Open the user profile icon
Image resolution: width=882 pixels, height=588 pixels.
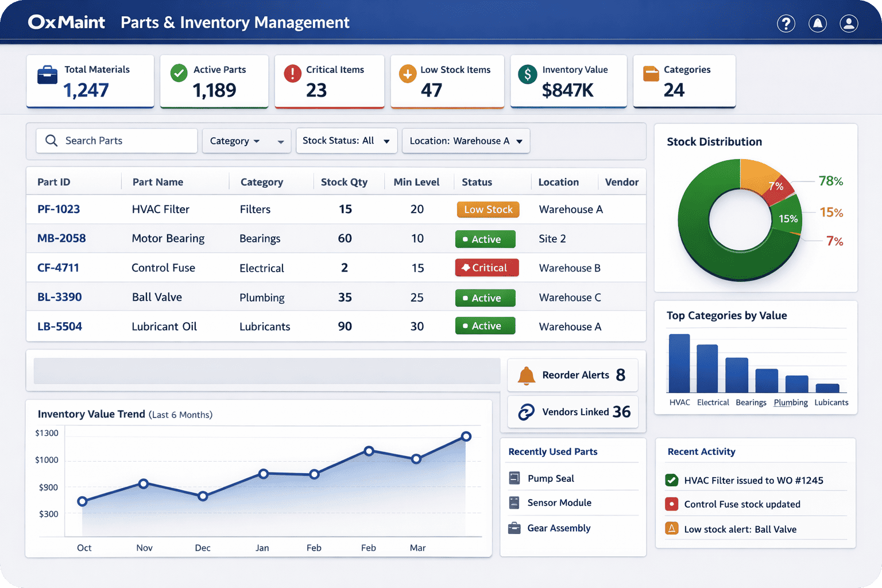click(849, 24)
